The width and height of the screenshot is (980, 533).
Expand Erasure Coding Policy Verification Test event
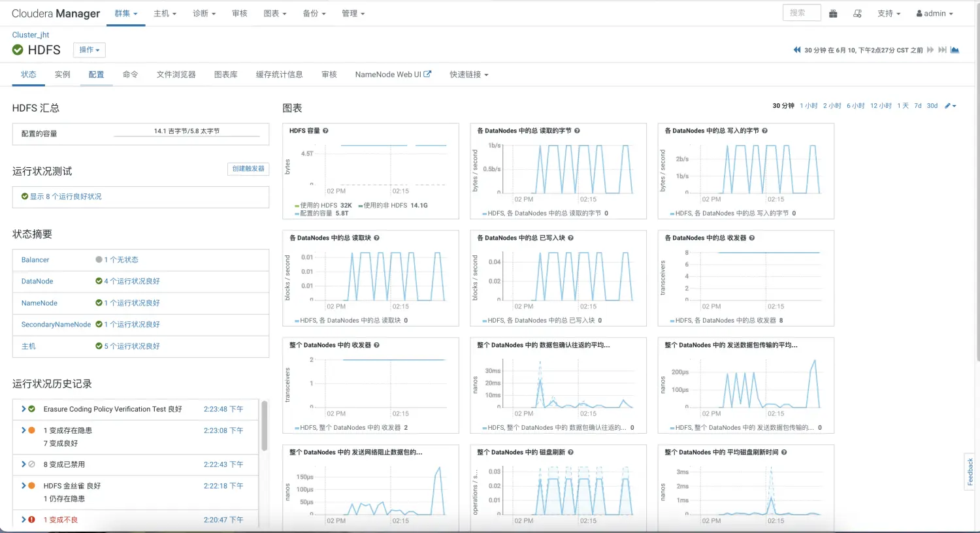tap(24, 409)
